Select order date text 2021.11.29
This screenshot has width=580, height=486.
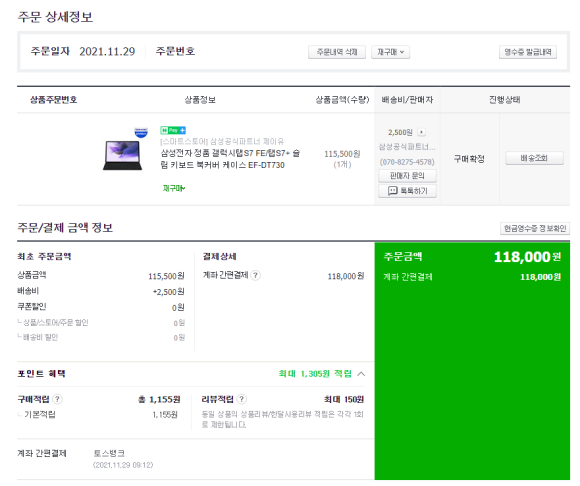[107, 51]
